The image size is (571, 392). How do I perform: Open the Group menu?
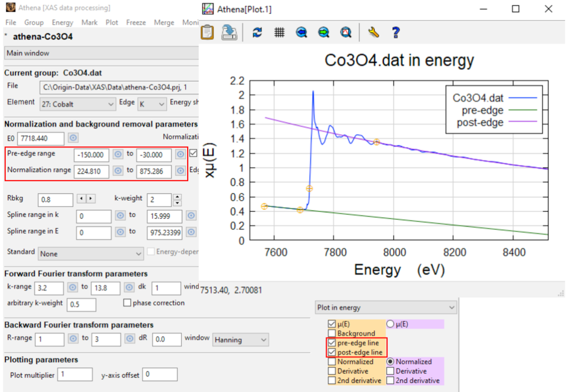point(34,23)
